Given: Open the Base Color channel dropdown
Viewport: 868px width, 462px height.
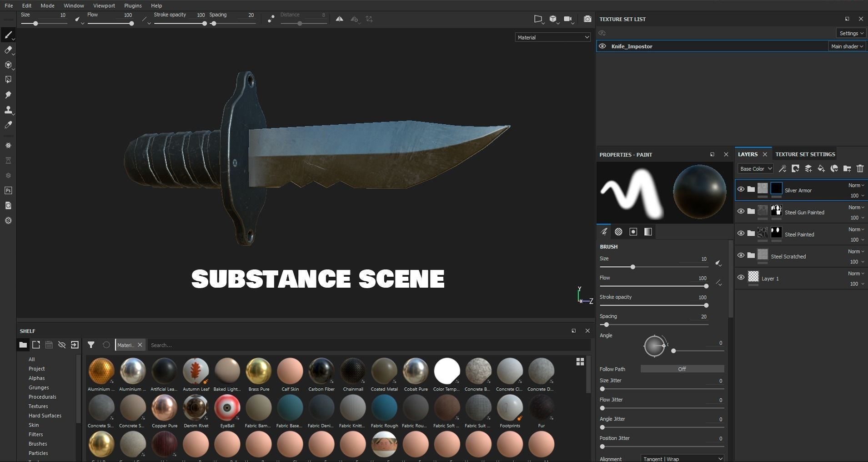Looking at the screenshot, I should 755,169.
